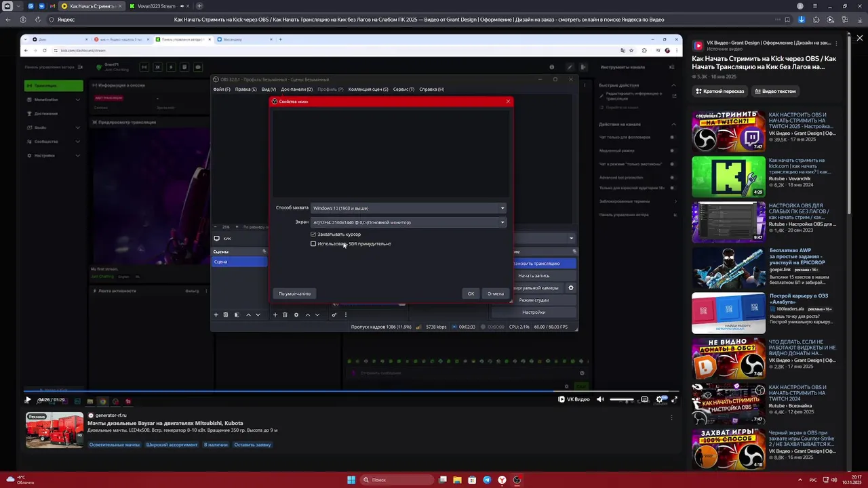Click the OBS stop streaming button
The height and width of the screenshot is (488, 868).
(x=545, y=264)
